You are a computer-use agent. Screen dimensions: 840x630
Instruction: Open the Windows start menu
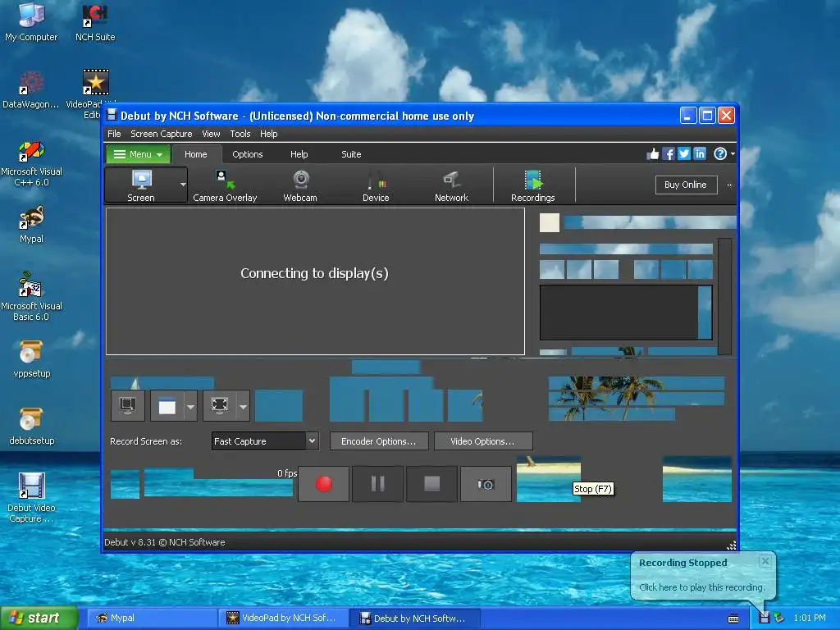coord(39,618)
